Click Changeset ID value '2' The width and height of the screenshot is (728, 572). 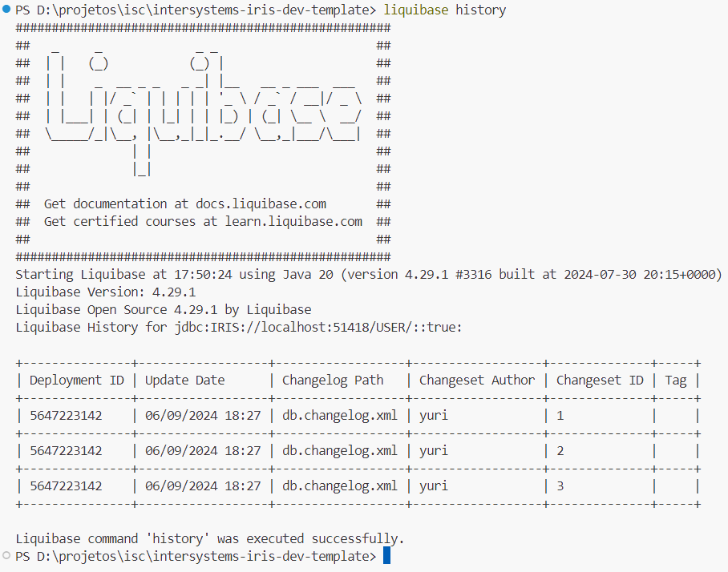click(560, 450)
